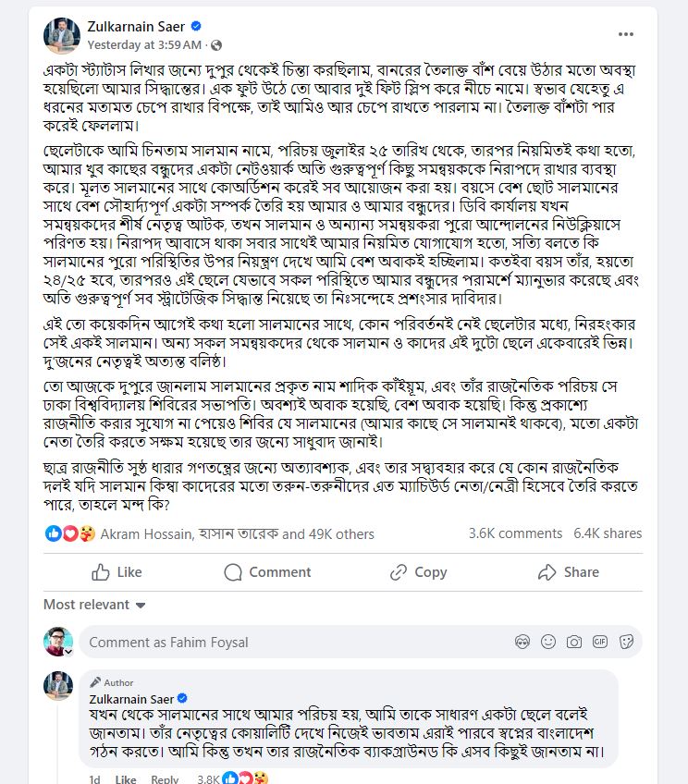Click the Share arrow button
This screenshot has width=688, height=784.
pyautogui.click(x=569, y=572)
